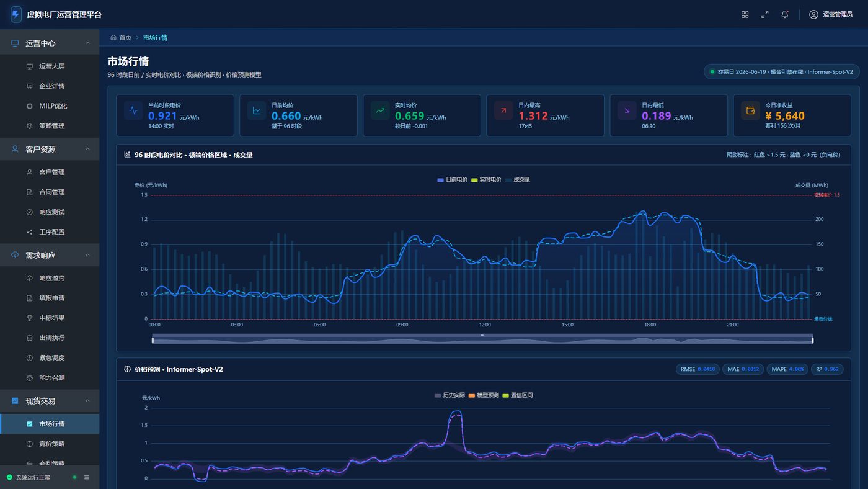Click the 日内最高 up-arrow icon
Viewport: 868px width, 489px height.
503,110
